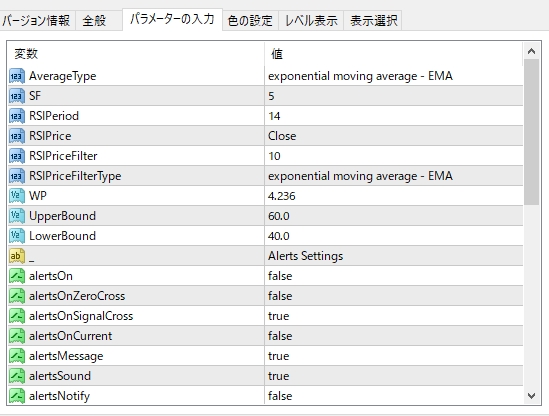
Task: Click the boolean icon next to alertsSound
Action: pos(17,376)
